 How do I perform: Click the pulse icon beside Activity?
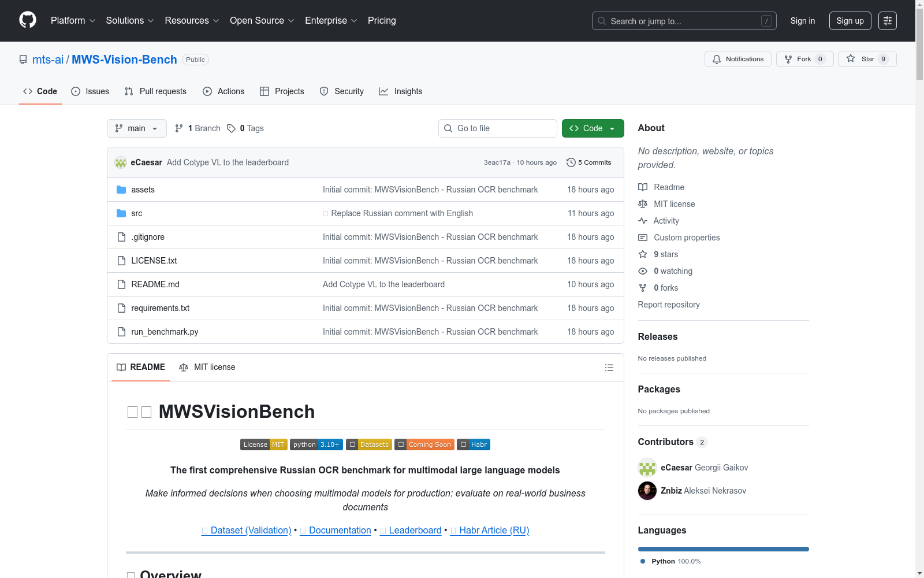(643, 221)
